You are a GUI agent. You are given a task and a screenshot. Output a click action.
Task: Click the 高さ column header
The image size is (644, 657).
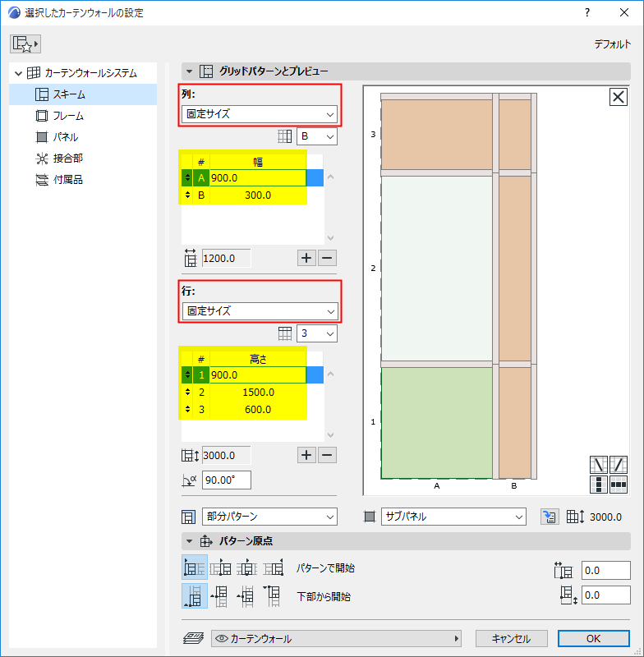(x=258, y=359)
